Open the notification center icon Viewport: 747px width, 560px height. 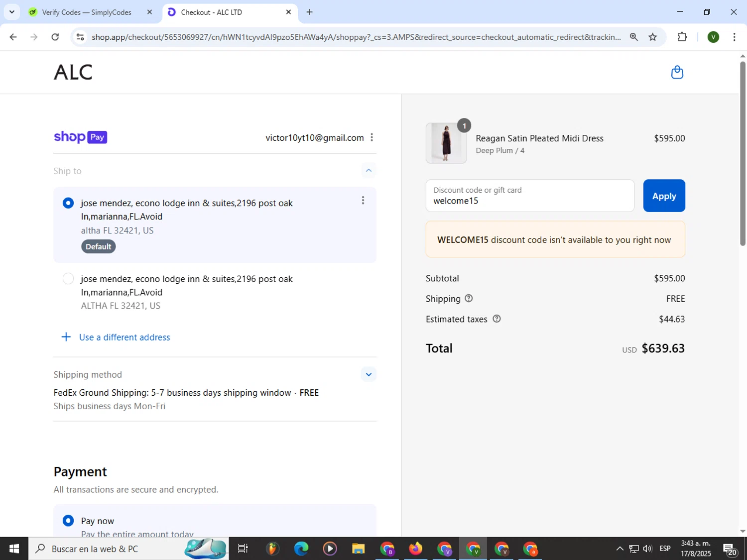coord(730,549)
